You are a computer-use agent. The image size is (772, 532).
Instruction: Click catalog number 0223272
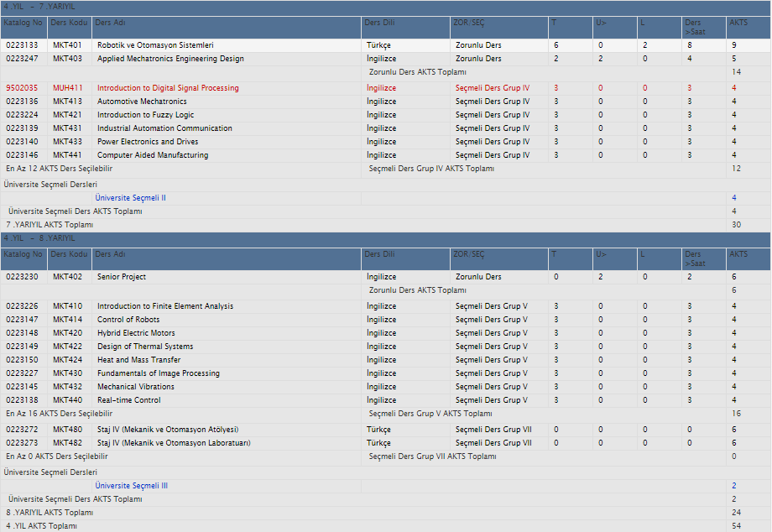point(22,430)
